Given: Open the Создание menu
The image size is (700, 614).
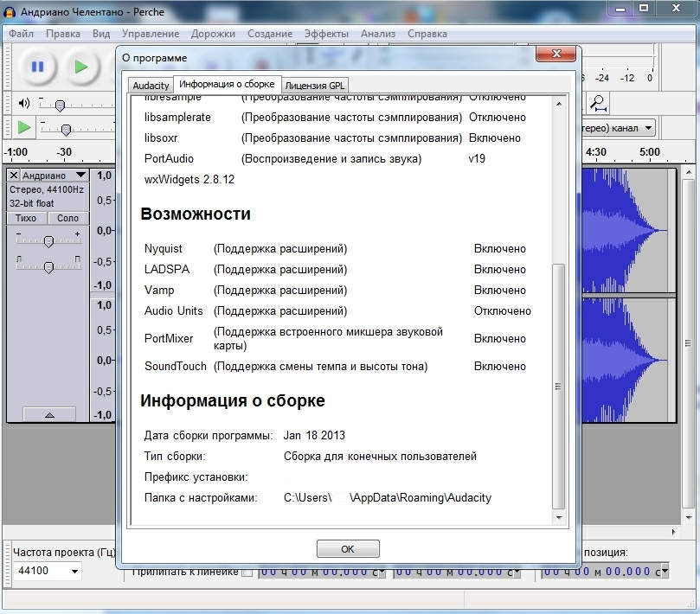Looking at the screenshot, I should (270, 34).
